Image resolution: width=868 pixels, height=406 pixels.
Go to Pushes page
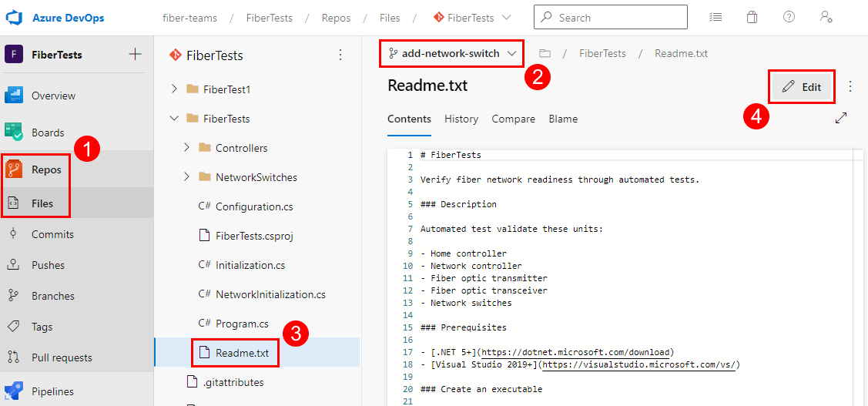point(48,265)
